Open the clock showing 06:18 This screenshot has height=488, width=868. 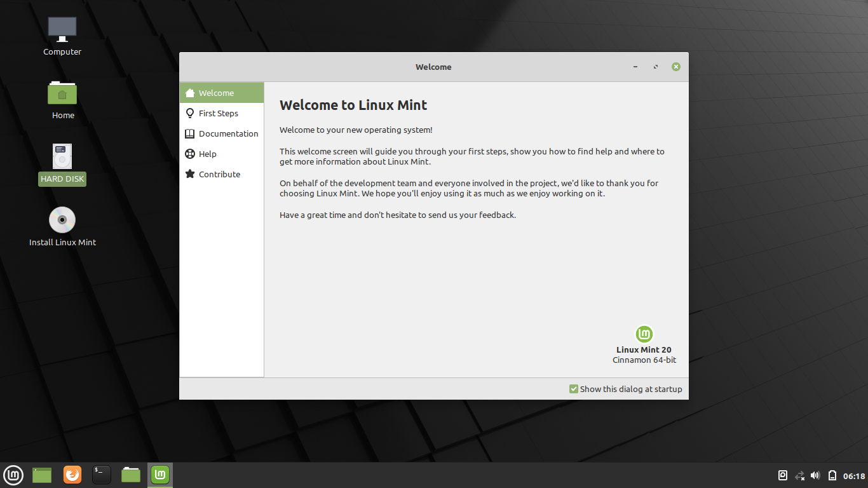click(x=853, y=475)
